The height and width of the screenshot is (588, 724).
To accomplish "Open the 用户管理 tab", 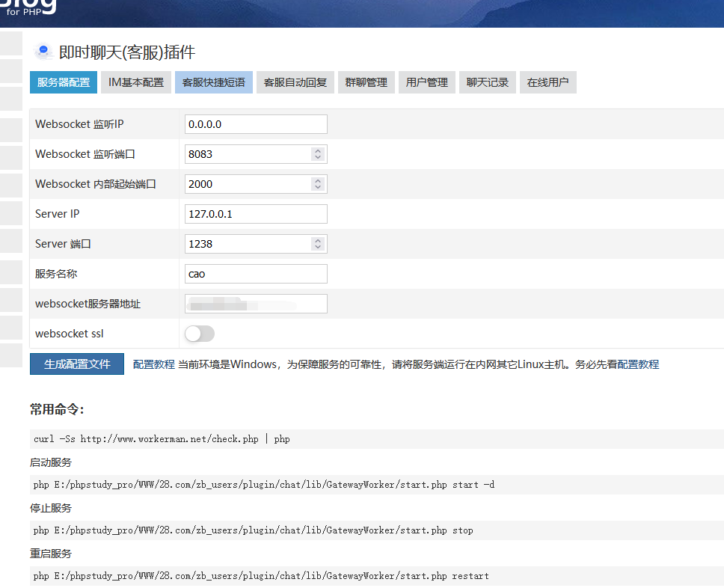I will 427,82.
